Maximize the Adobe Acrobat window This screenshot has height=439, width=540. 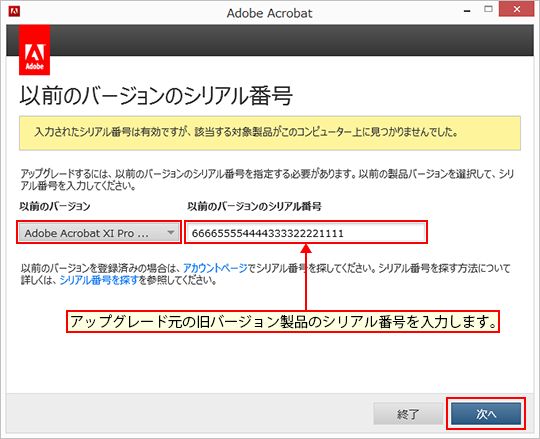pyautogui.click(x=488, y=9)
